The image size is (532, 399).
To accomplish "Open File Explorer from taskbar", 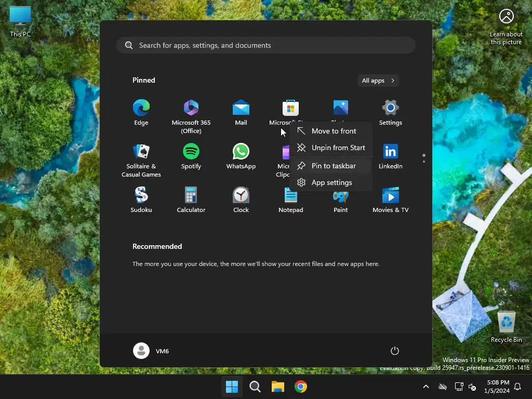I will (x=278, y=387).
